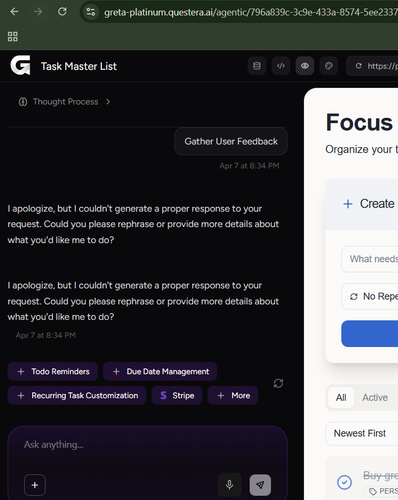Open the database icon in the top toolbar

coord(257,66)
